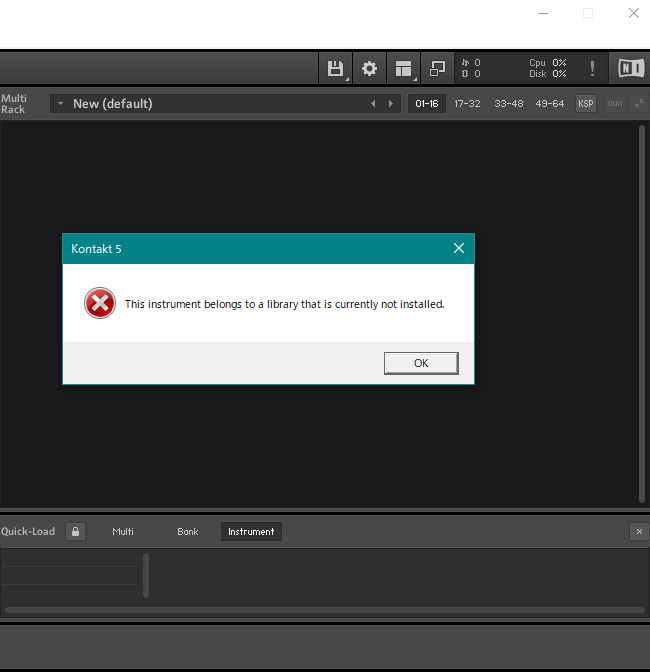Click the New (default) multi name field

225,104
